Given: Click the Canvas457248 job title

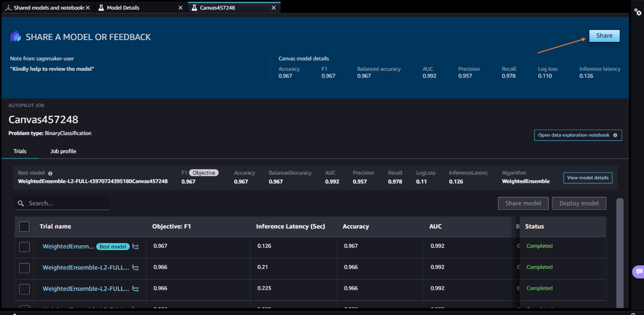Looking at the screenshot, I should tap(43, 119).
